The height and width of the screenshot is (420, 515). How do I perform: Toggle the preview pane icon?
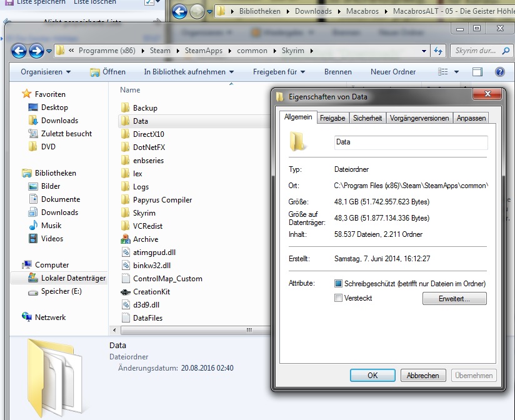pos(477,72)
